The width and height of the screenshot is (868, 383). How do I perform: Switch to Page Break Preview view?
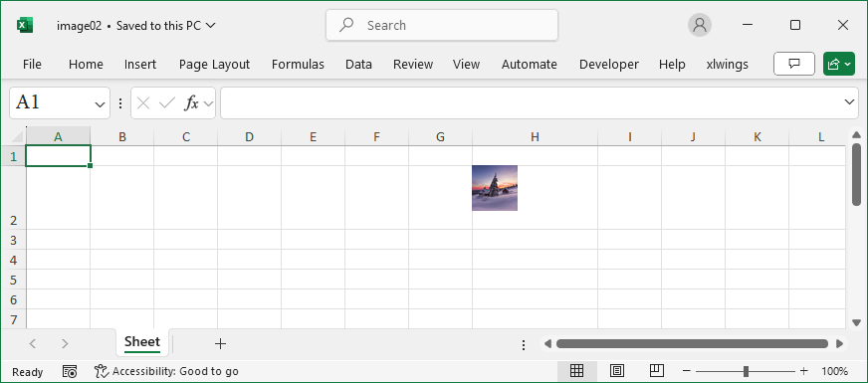[657, 370]
